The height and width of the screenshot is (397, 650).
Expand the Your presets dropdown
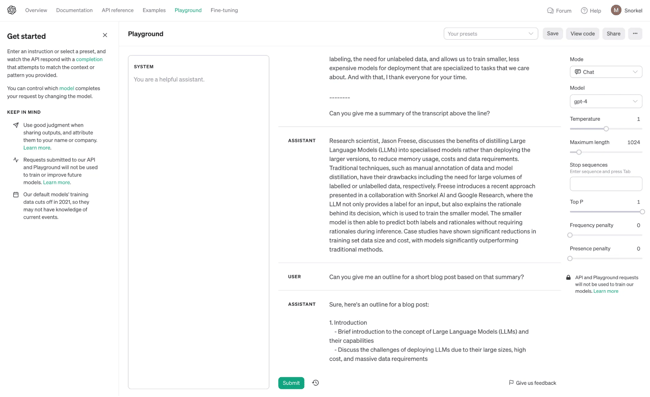491,34
